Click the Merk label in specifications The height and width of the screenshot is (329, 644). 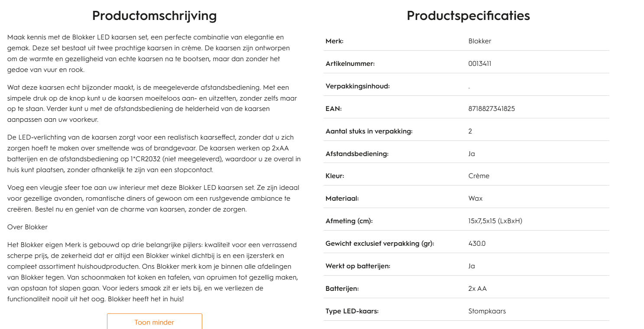[x=334, y=41]
